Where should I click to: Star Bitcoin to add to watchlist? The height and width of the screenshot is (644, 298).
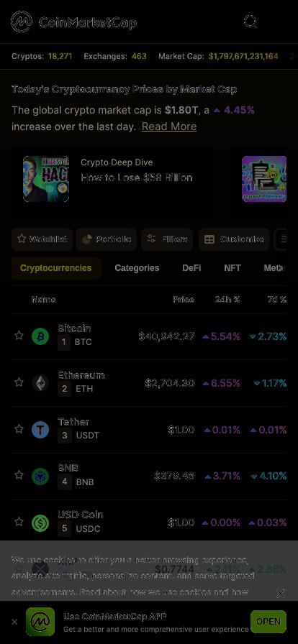click(x=19, y=336)
